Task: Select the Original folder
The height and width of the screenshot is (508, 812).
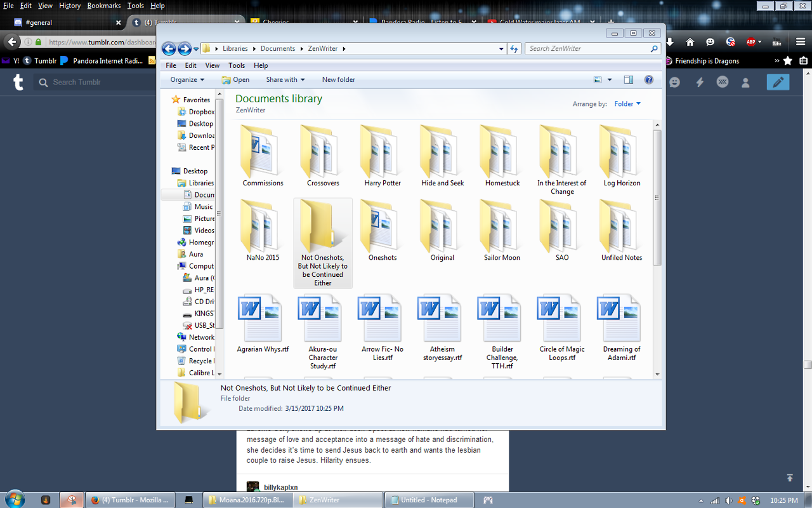Action: point(443,231)
